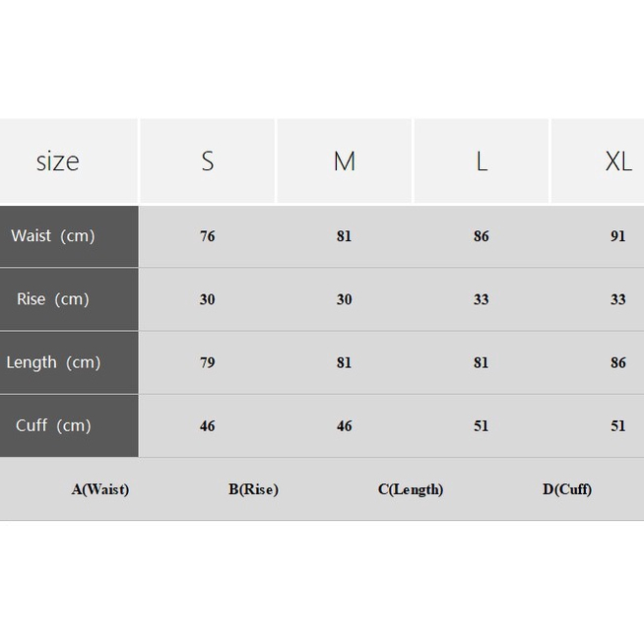Click the D(Cuff) legend label
Image resolution: width=644 pixels, height=644 pixels.
click(567, 489)
